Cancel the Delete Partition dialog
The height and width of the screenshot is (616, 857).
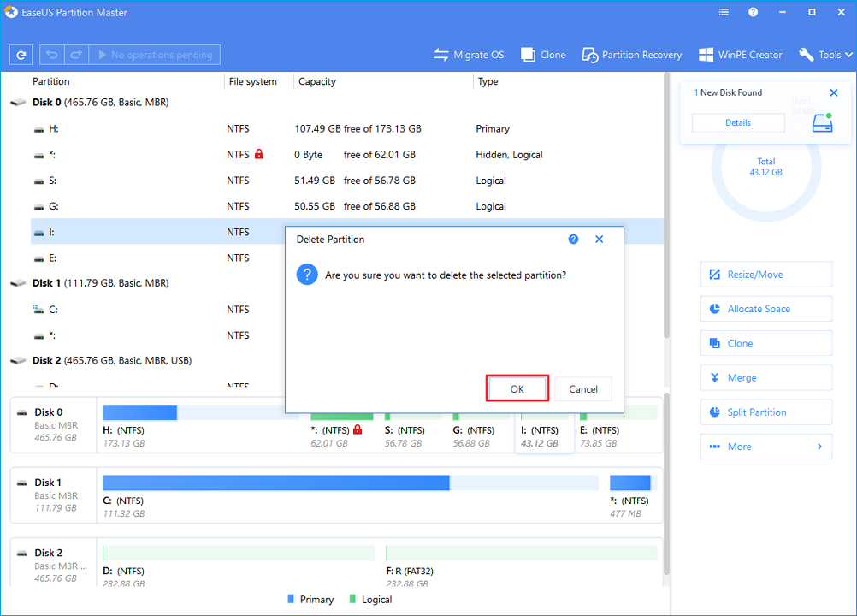582,388
